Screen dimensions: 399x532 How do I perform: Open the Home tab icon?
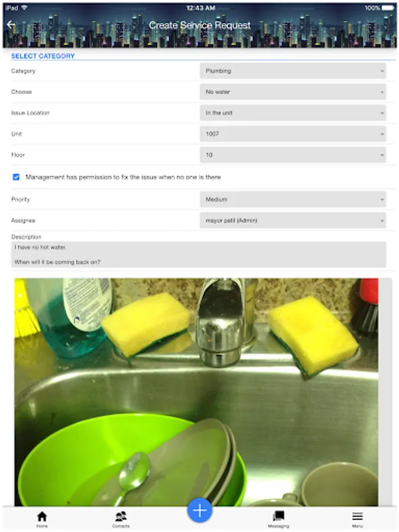pyautogui.click(x=42, y=517)
